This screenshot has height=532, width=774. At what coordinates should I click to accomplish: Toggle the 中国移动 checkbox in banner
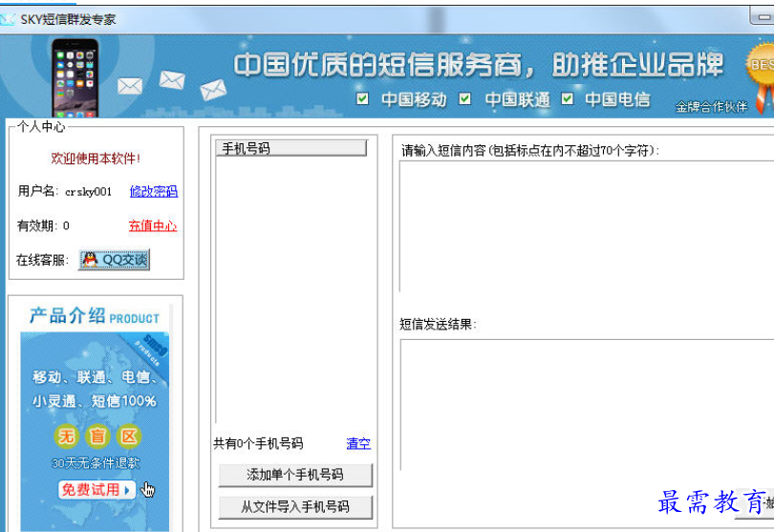point(362,98)
